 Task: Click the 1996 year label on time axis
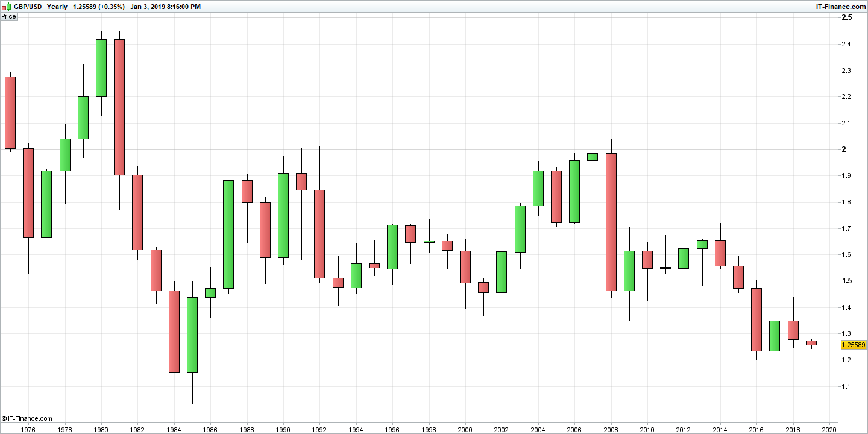point(392,430)
